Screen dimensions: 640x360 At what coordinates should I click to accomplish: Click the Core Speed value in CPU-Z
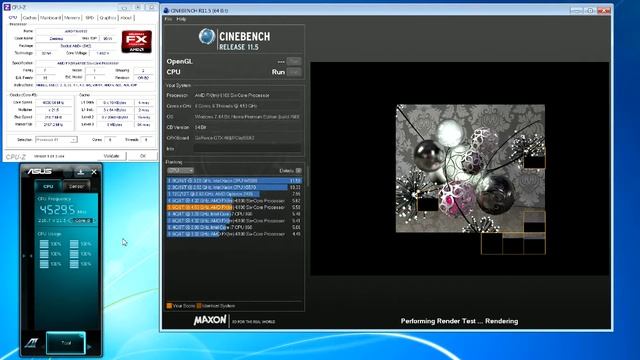click(53, 102)
